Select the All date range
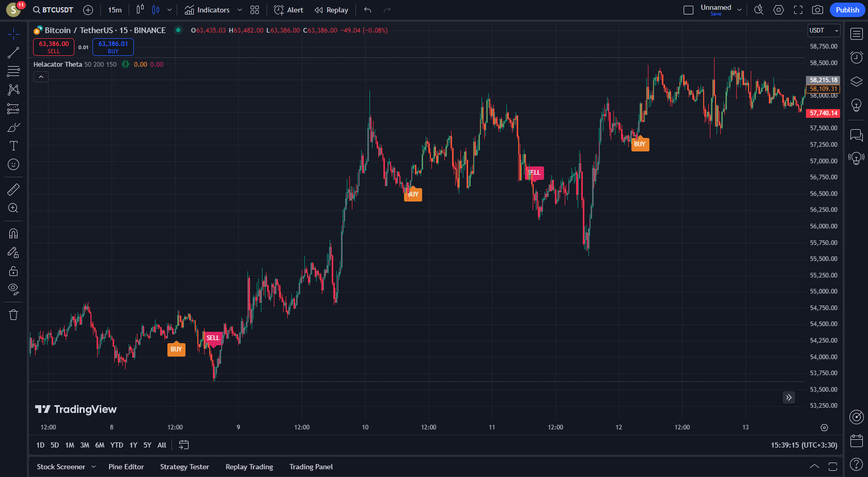Image resolution: width=868 pixels, height=477 pixels. 162,445
